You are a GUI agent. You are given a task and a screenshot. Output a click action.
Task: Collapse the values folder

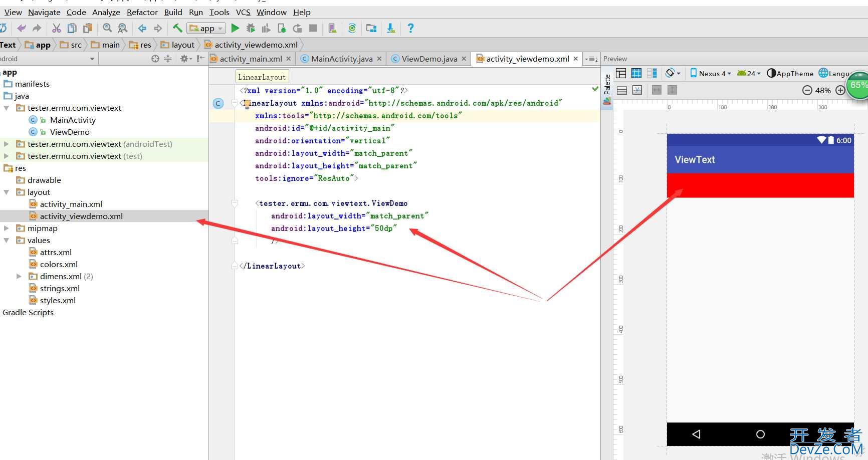[x=7, y=240]
